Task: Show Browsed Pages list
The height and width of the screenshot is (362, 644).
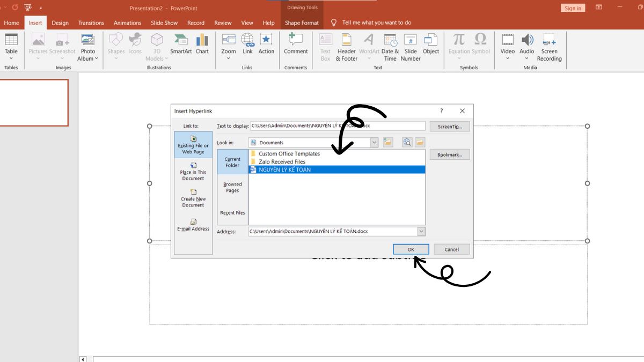Action: [232, 187]
